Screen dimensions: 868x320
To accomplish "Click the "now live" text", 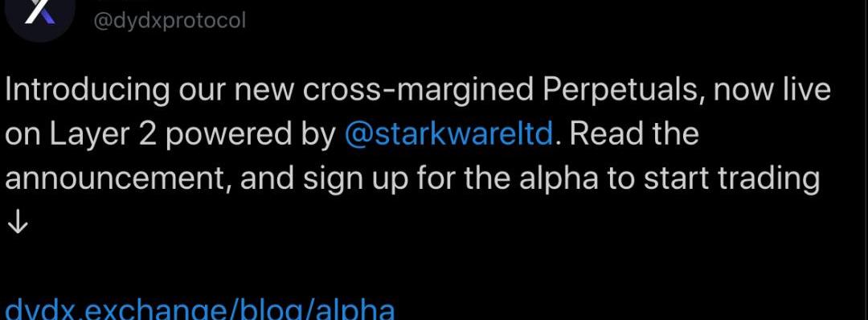I will [772, 89].
